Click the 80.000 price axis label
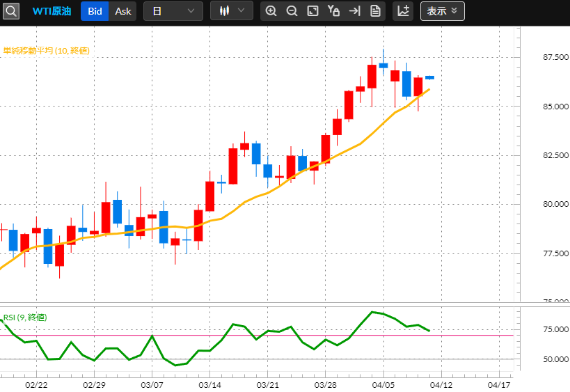 (x=555, y=204)
